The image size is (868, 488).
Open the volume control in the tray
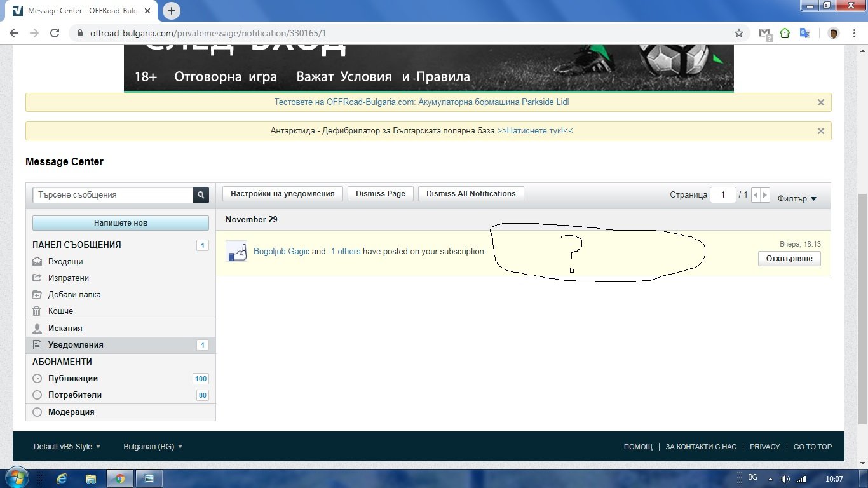[785, 478]
